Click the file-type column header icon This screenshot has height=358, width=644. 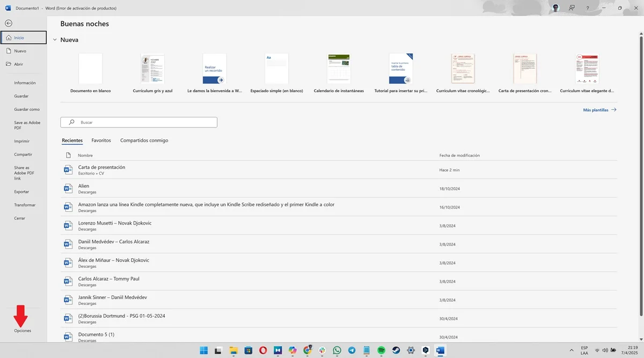(x=68, y=155)
